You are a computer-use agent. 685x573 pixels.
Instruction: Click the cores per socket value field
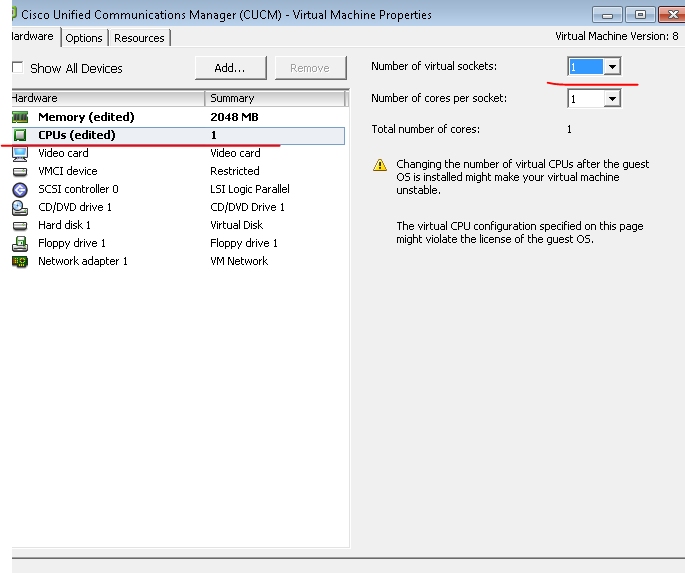click(x=586, y=99)
